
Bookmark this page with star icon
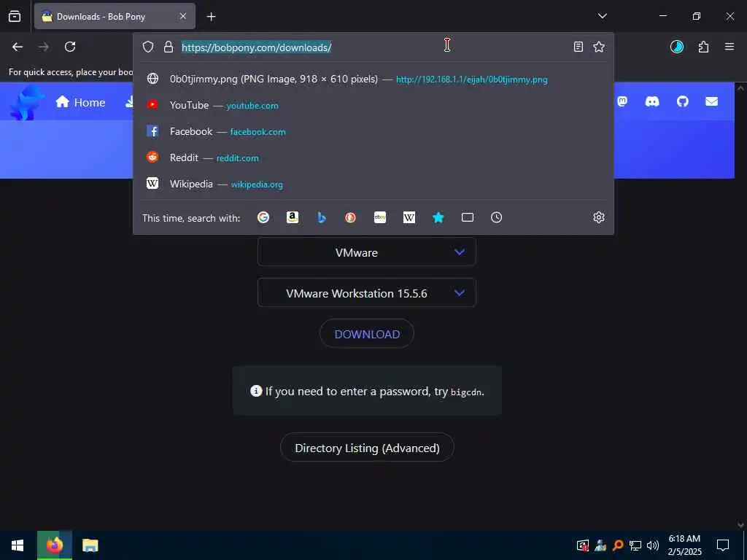tap(599, 47)
